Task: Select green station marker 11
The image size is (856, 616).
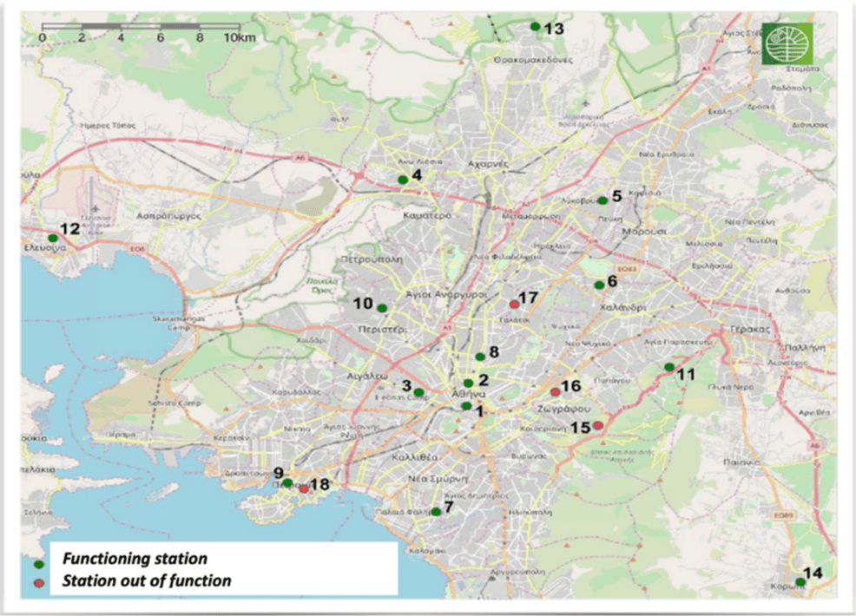Action: coord(668,367)
